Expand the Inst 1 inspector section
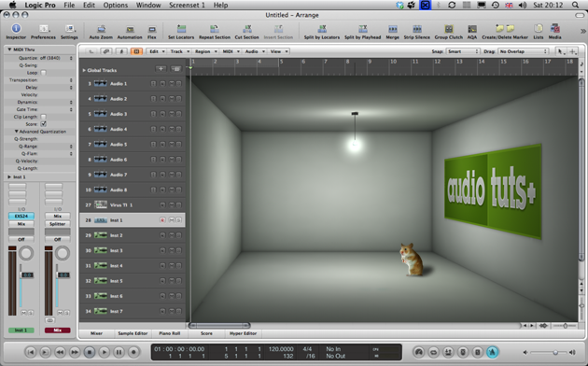The width and height of the screenshot is (588, 366). [x=9, y=177]
